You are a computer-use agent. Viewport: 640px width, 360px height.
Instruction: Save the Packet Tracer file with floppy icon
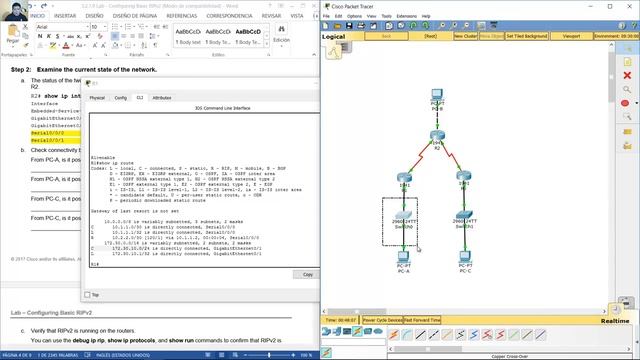point(349,26)
